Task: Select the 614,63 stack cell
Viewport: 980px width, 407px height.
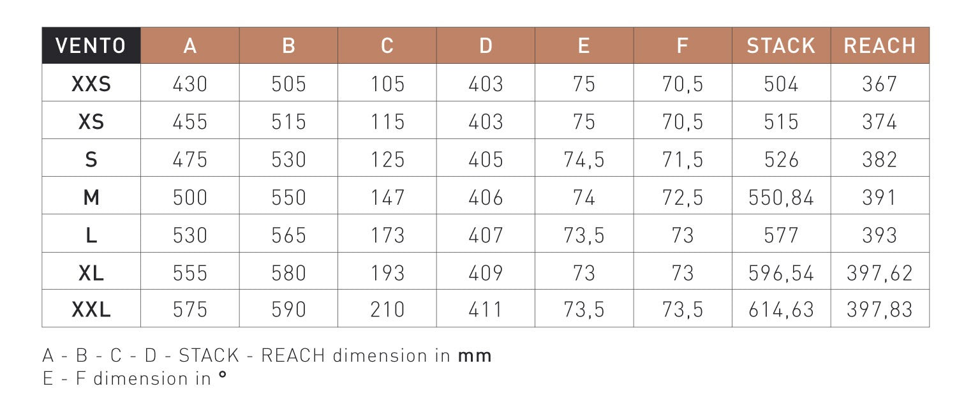Action: click(x=781, y=310)
